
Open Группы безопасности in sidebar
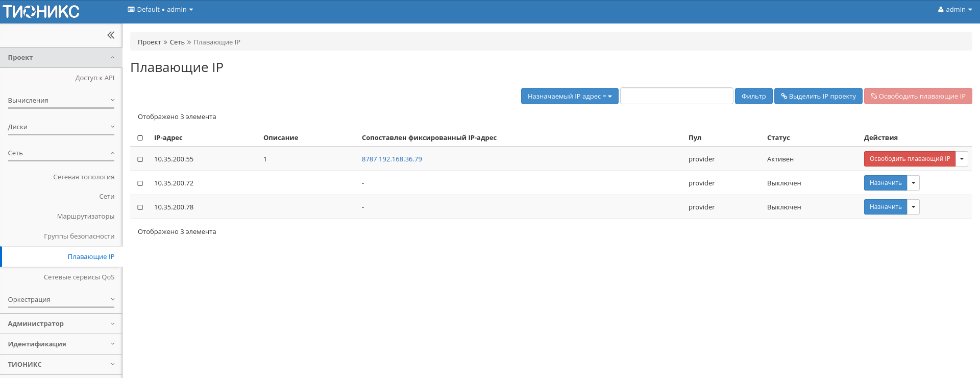coord(79,237)
